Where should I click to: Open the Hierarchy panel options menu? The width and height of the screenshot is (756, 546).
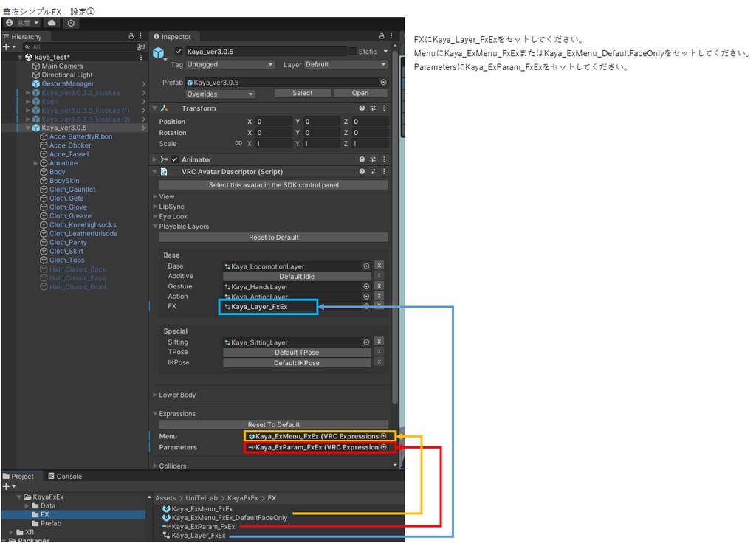(140, 36)
